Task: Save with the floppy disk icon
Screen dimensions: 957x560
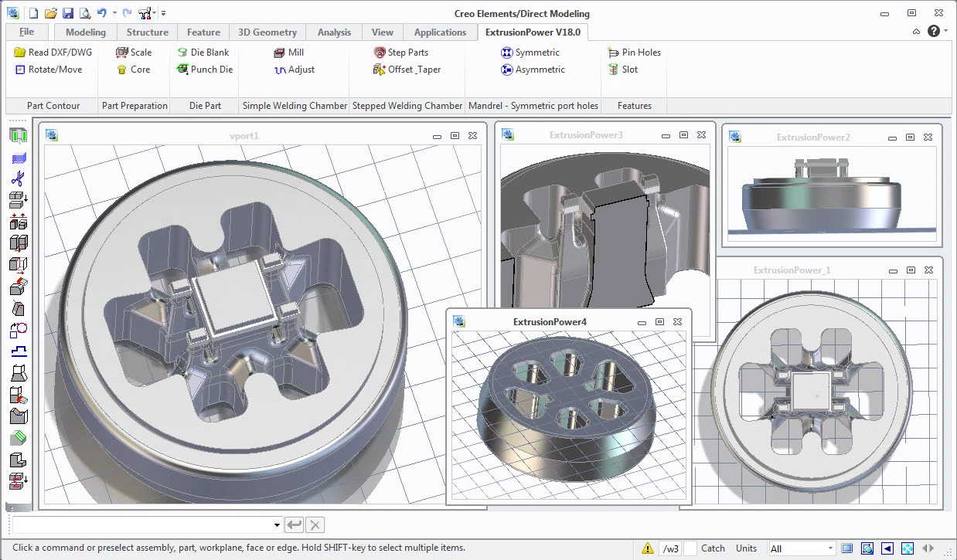Action: click(x=68, y=13)
